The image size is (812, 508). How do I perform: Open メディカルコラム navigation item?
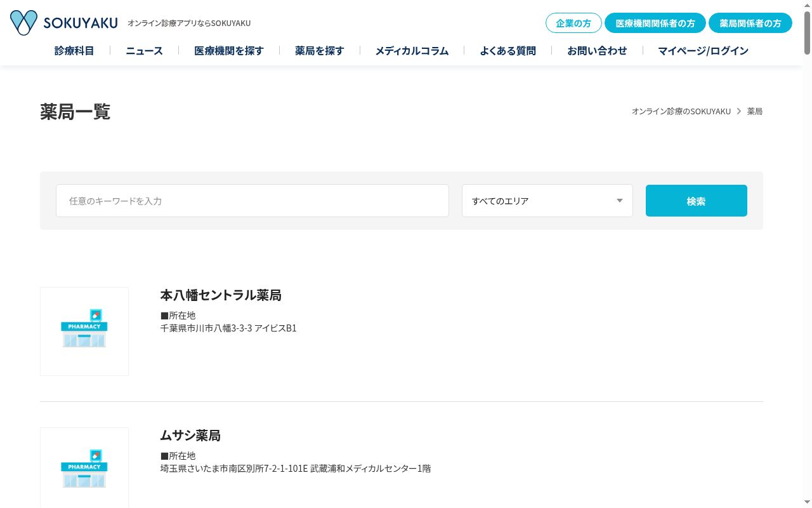click(x=412, y=51)
